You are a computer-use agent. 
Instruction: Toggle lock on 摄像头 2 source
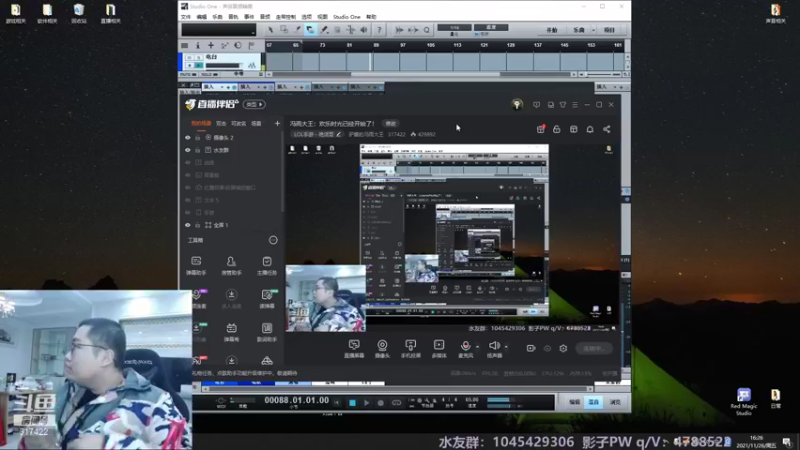pos(197,138)
